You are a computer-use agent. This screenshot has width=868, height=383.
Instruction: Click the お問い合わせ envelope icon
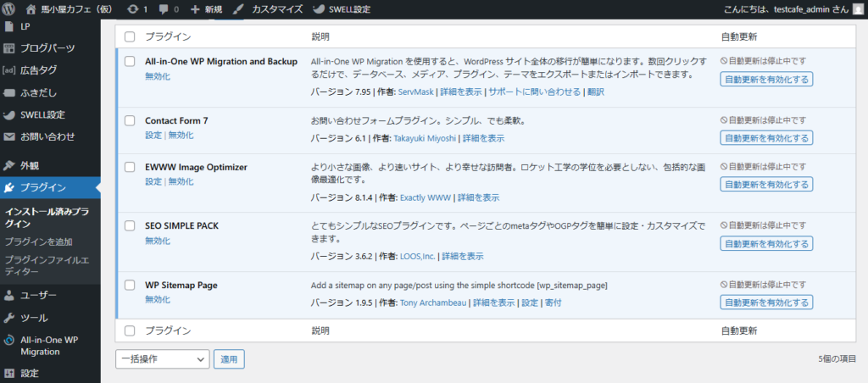click(x=8, y=136)
